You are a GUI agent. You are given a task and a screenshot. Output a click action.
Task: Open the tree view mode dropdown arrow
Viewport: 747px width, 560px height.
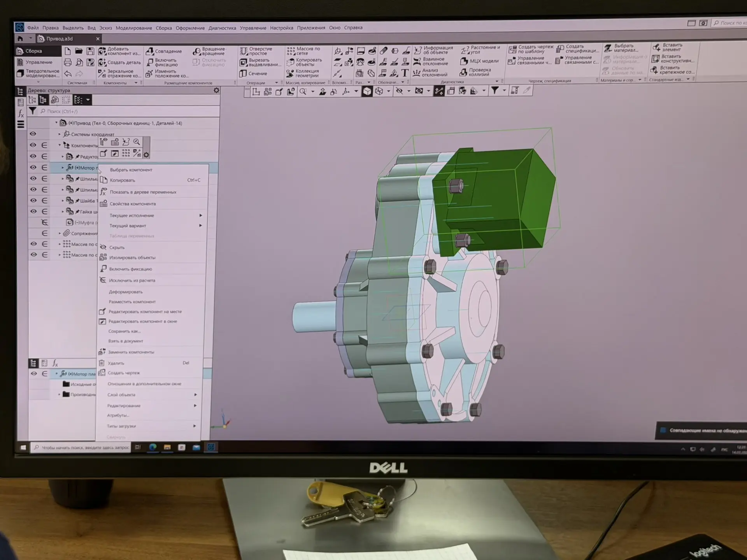[x=88, y=100]
